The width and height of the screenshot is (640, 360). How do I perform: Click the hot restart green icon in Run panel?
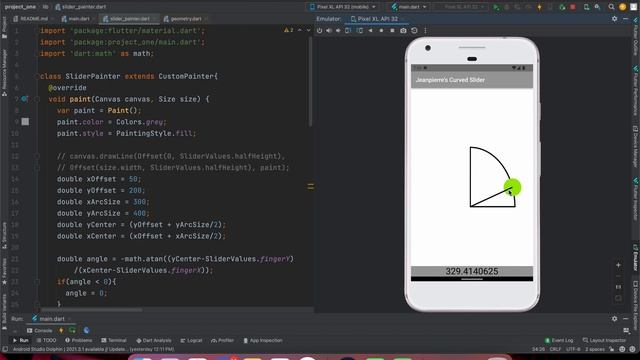72,330
